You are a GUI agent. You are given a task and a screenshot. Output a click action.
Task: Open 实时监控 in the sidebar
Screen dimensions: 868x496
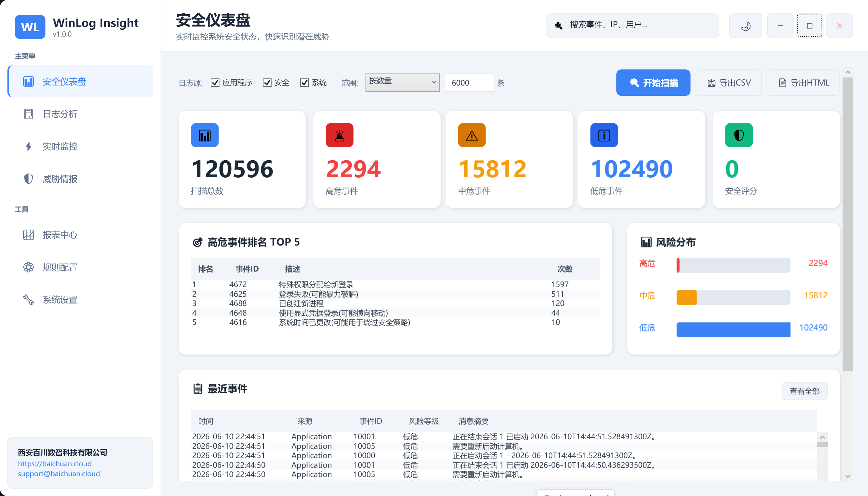tap(80, 147)
